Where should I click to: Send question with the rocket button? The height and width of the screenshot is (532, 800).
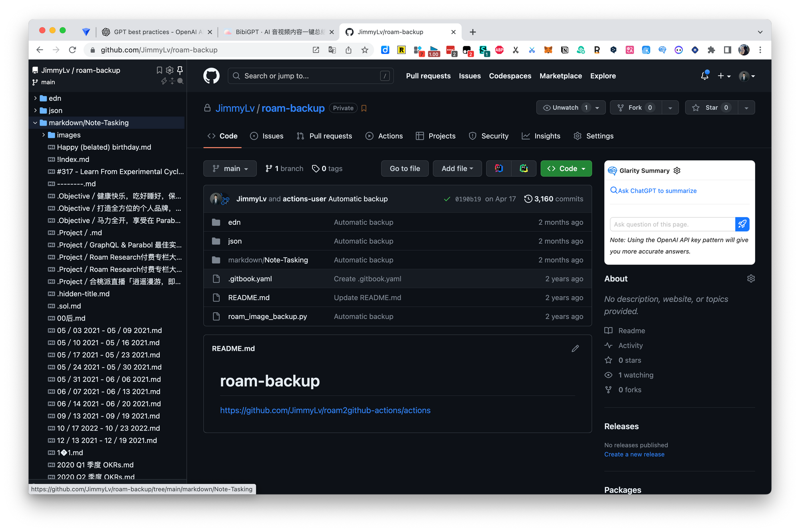point(742,224)
